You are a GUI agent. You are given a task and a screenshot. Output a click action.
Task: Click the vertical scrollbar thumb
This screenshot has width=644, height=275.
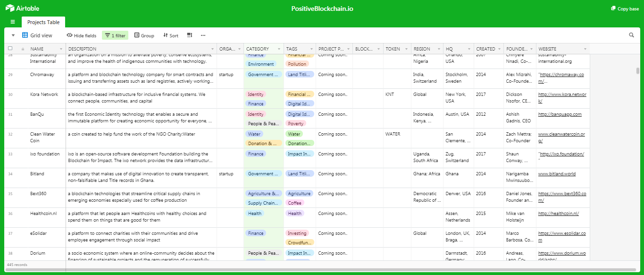(638, 71)
